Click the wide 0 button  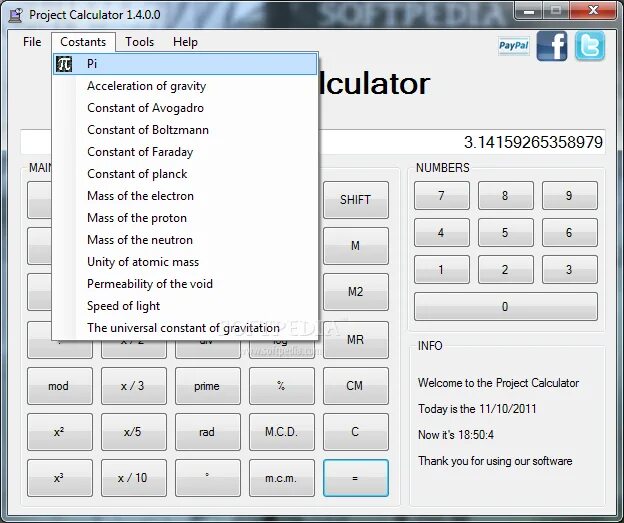pyautogui.click(x=506, y=306)
